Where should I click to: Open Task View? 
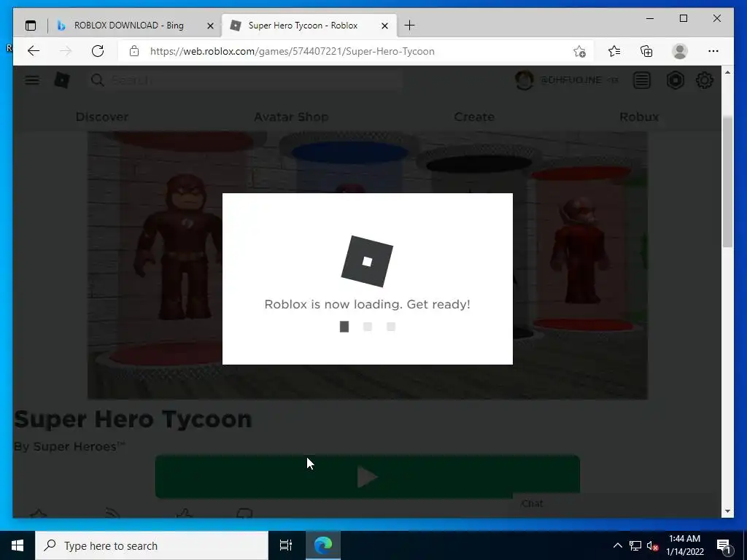[x=286, y=545]
